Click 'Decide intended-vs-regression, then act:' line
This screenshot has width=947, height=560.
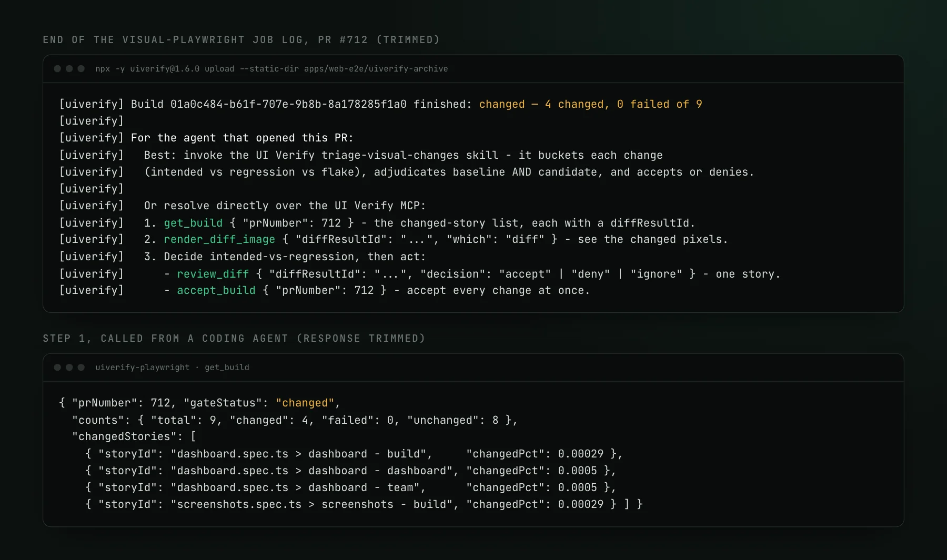tap(295, 257)
